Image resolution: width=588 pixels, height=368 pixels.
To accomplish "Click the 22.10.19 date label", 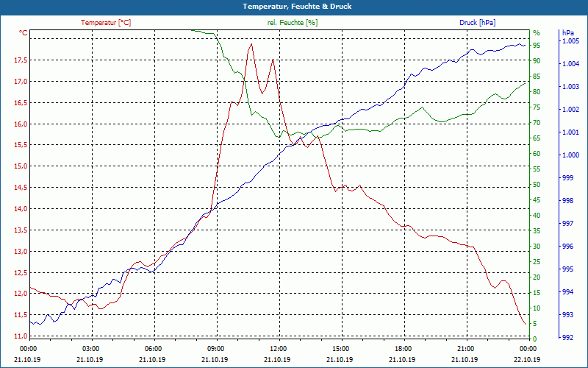I will tap(528, 360).
